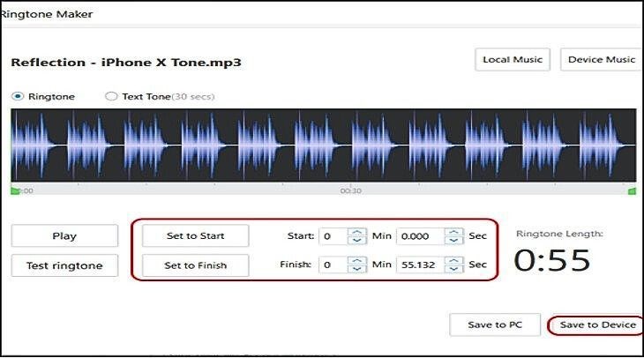Decrease the Finish seconds stepper
Screen dimensions: 644x358
pos(453,270)
